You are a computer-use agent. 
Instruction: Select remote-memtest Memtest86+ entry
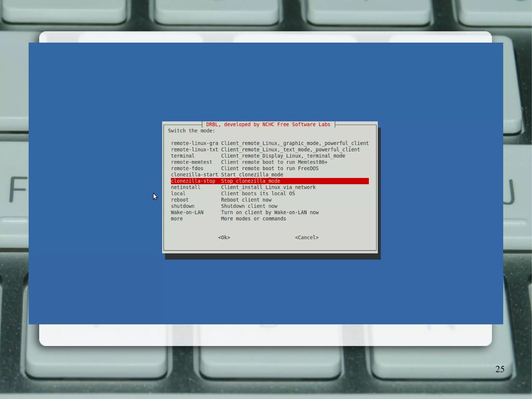pyautogui.click(x=191, y=162)
